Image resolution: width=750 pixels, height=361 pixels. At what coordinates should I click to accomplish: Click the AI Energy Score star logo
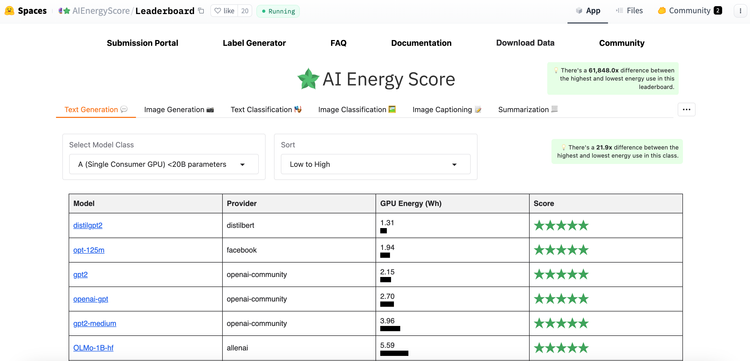[308, 79]
